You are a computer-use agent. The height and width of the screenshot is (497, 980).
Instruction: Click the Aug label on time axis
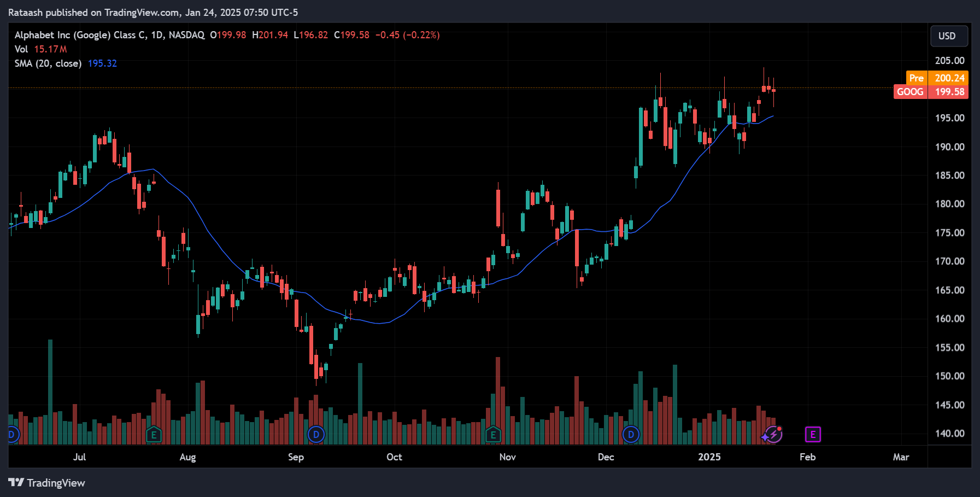tap(187, 457)
